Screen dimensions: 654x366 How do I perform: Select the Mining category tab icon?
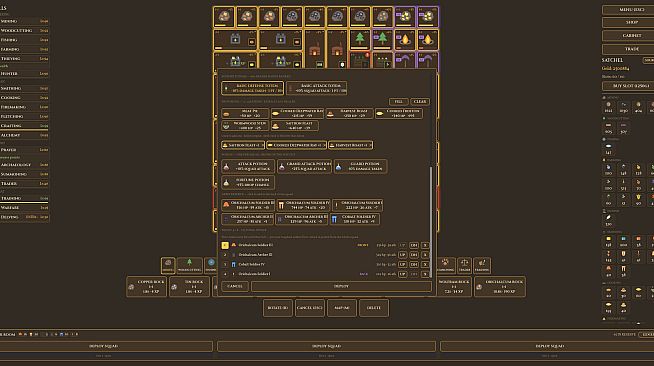(168, 265)
